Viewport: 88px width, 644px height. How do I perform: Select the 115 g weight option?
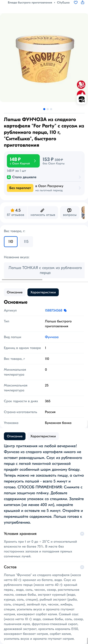pyautogui.click(x=26, y=241)
